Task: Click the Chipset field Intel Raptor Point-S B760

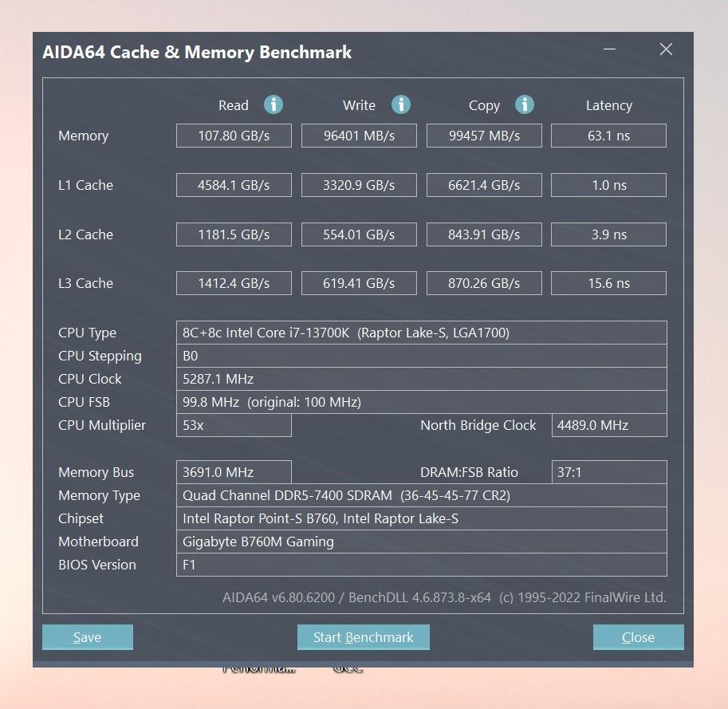Action: 422,518
